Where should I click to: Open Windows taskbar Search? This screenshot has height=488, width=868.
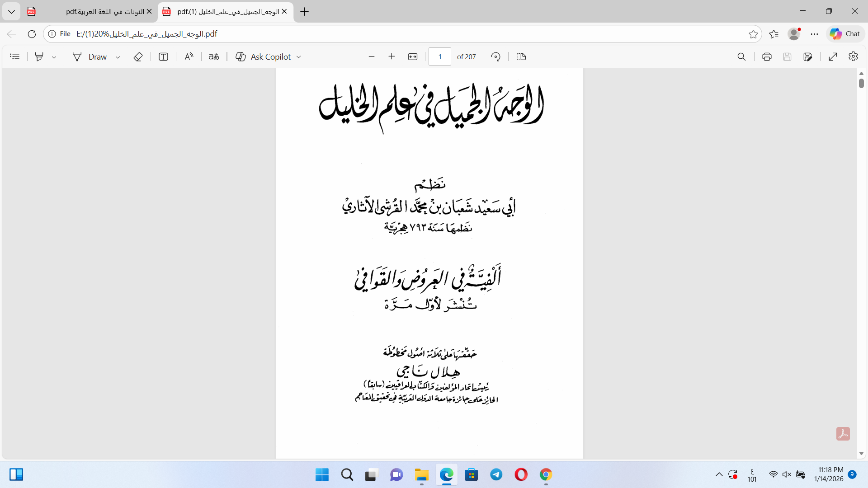pyautogui.click(x=347, y=474)
